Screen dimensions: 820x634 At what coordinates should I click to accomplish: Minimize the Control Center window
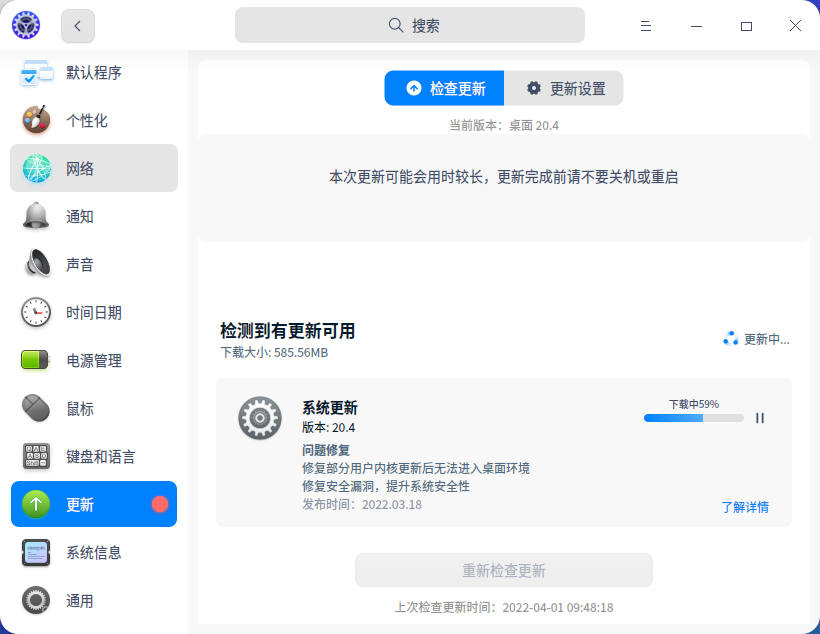tap(696, 26)
